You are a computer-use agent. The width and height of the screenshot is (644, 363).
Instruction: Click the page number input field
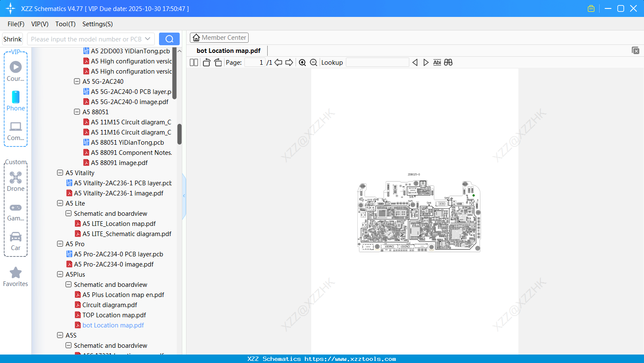(255, 62)
